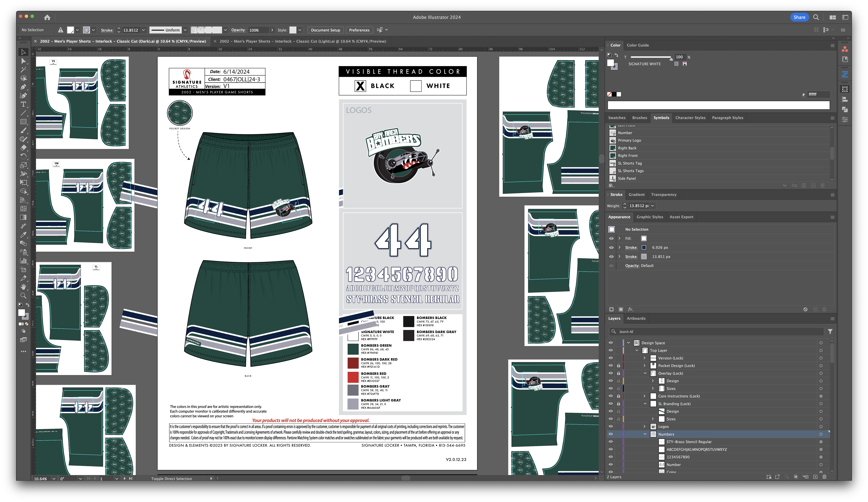Select the Type tool
The height and width of the screenshot is (502, 868).
[23, 104]
